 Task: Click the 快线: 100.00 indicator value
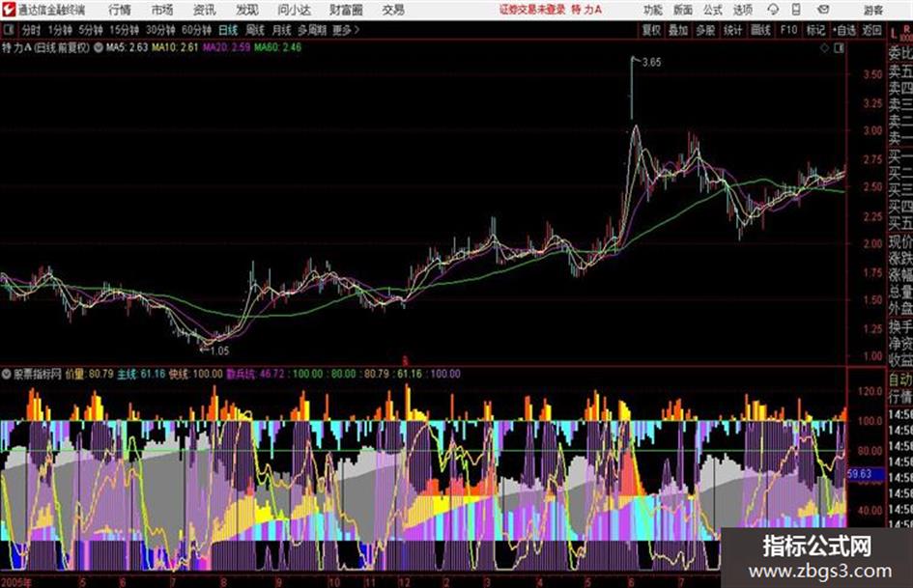196,374
